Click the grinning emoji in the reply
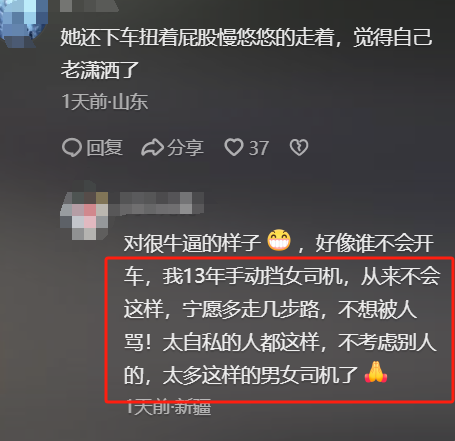Screen dimensions: 455x441 click(x=279, y=240)
